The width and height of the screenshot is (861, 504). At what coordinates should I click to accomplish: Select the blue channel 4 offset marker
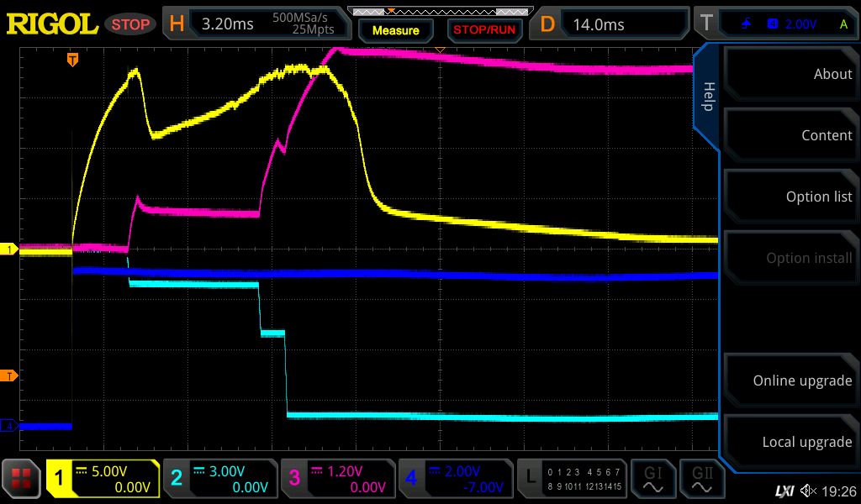10,426
